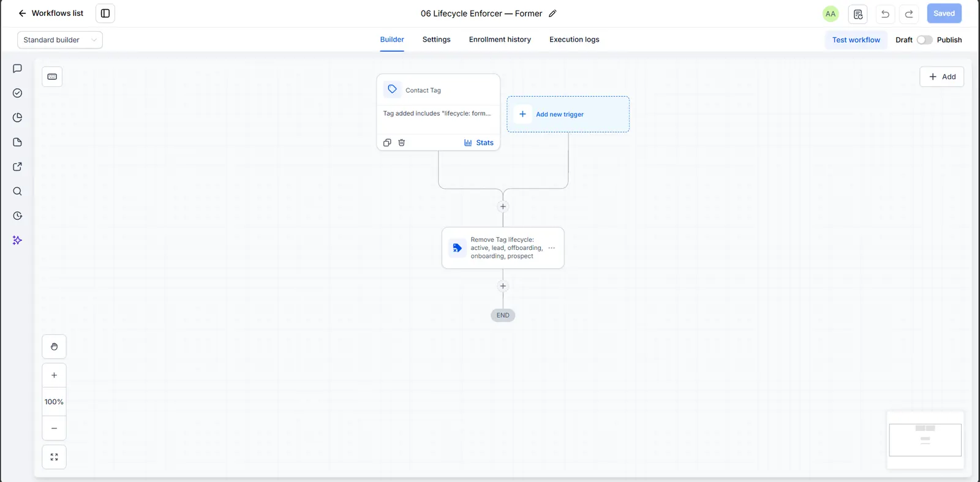
Task: Add step after Remove Tag action
Action: (503, 286)
